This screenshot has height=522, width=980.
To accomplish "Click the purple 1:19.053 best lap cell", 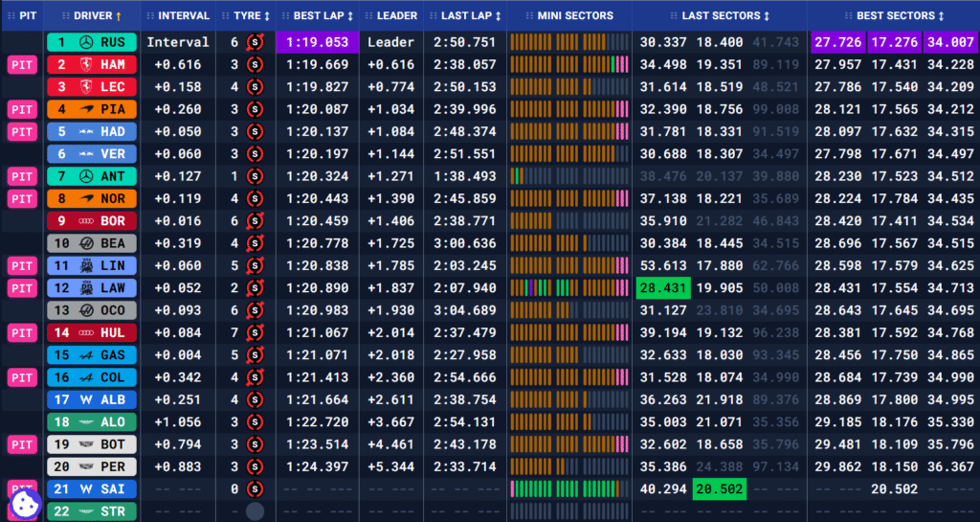I will click(317, 42).
